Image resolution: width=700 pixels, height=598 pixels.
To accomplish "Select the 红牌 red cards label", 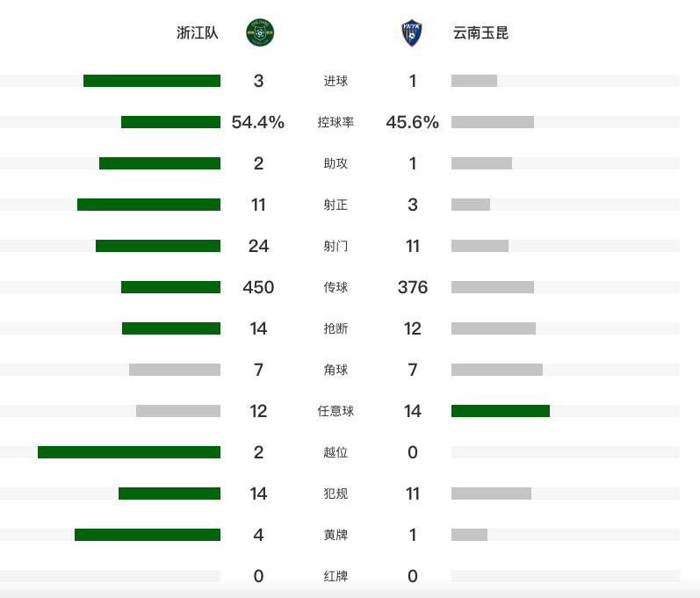I will (336, 576).
